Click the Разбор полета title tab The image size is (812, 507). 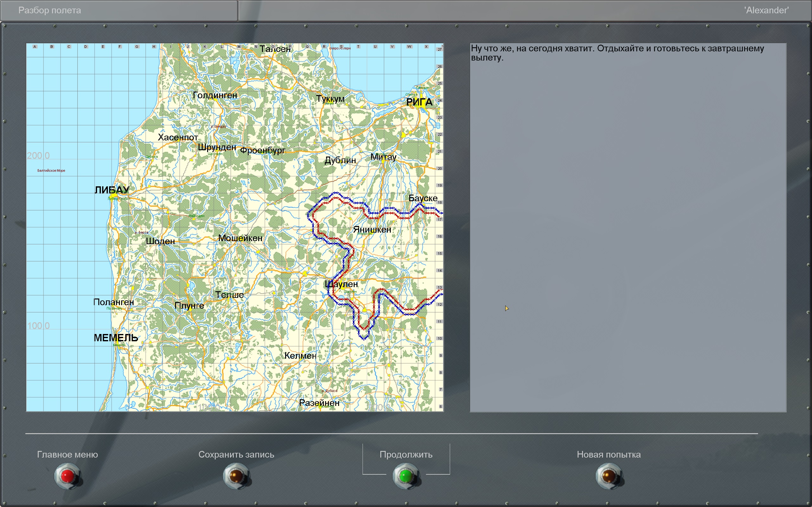click(50, 10)
